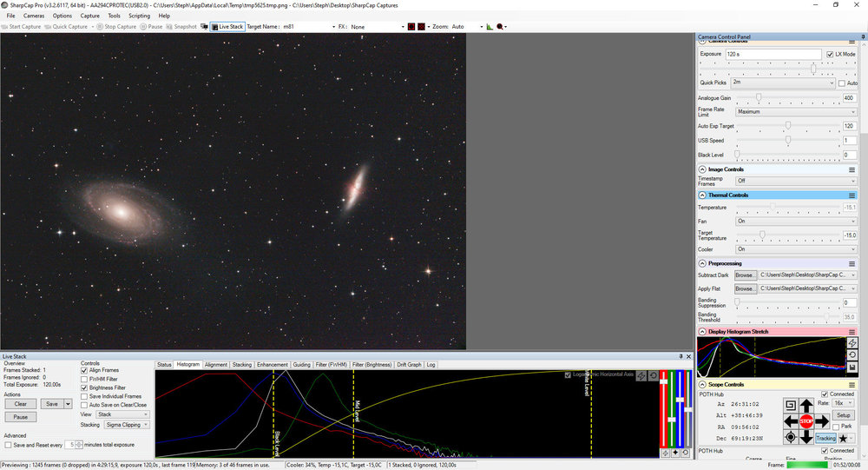Viewport: 868px width, 470px height.
Task: Open the Frame Rate Limit dropdown
Action: [x=797, y=112]
